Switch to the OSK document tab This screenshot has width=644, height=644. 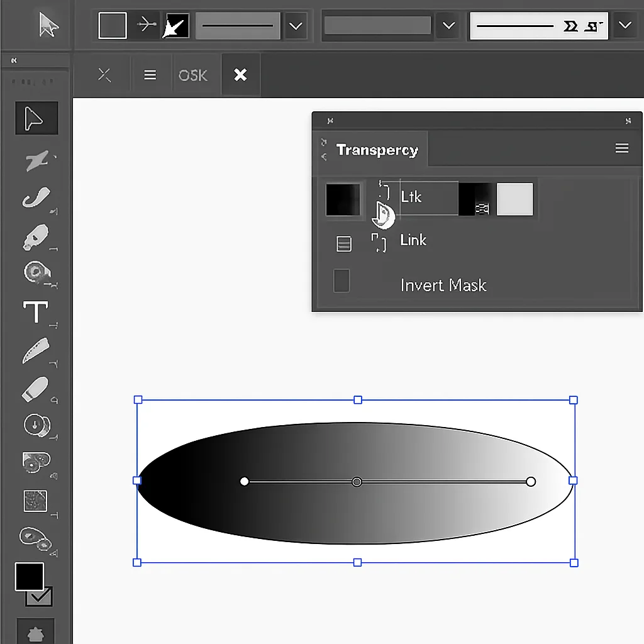(x=192, y=75)
